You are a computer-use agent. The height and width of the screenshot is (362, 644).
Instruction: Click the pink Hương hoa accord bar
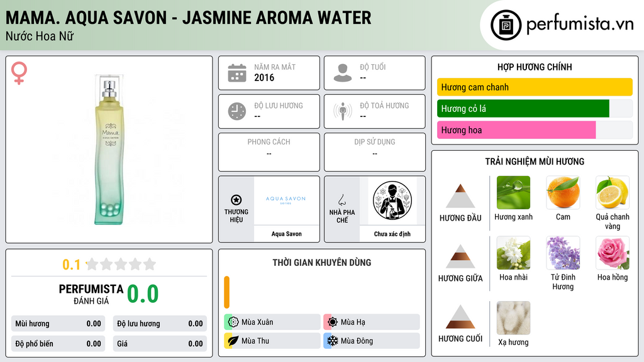tap(516, 129)
